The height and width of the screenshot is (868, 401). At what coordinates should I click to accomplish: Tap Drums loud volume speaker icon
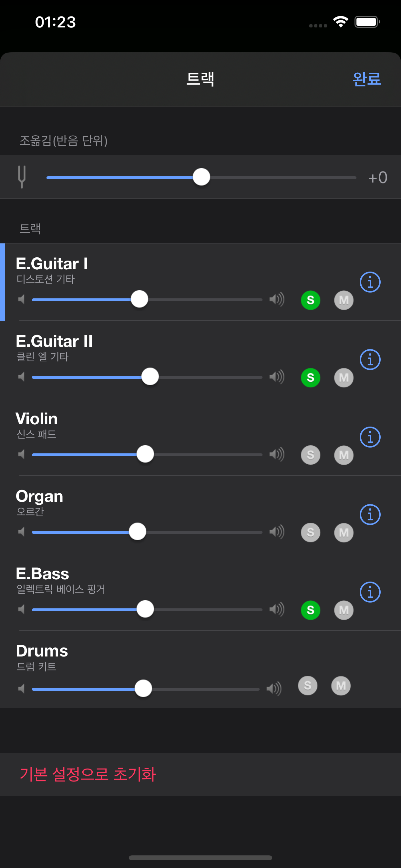click(x=274, y=688)
